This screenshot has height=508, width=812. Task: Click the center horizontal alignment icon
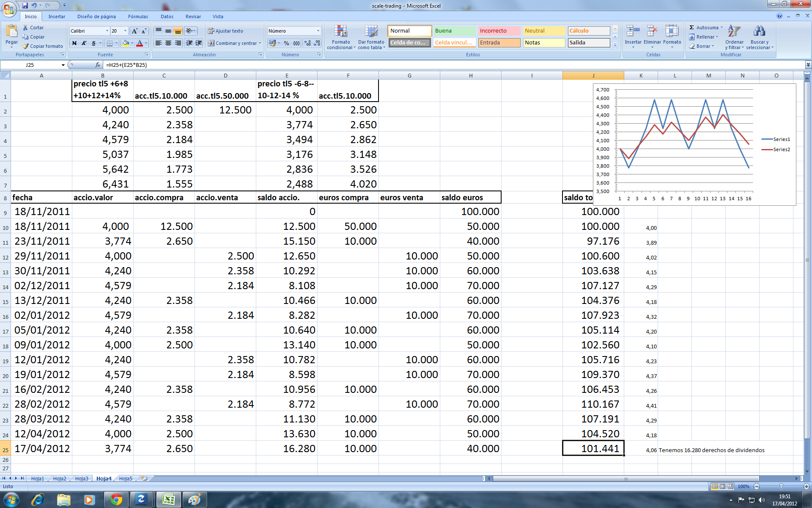pyautogui.click(x=168, y=43)
